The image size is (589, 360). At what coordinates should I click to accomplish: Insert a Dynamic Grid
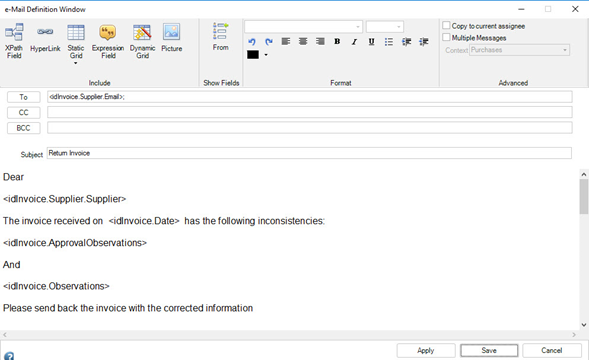coord(142,41)
